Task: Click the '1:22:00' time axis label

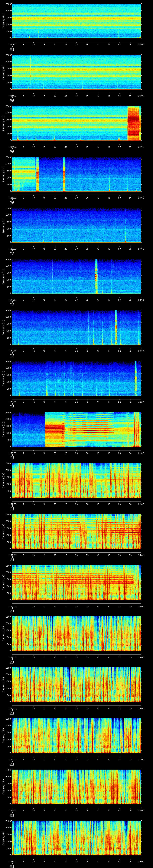Action: [x=12, y=44]
